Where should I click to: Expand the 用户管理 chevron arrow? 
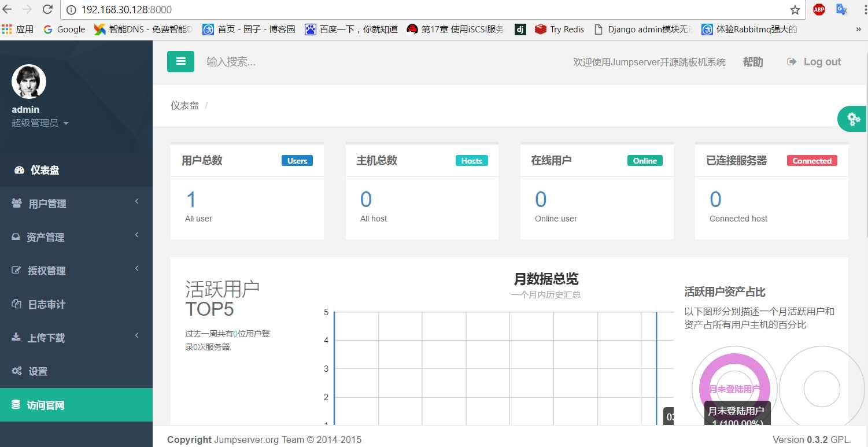click(x=137, y=202)
